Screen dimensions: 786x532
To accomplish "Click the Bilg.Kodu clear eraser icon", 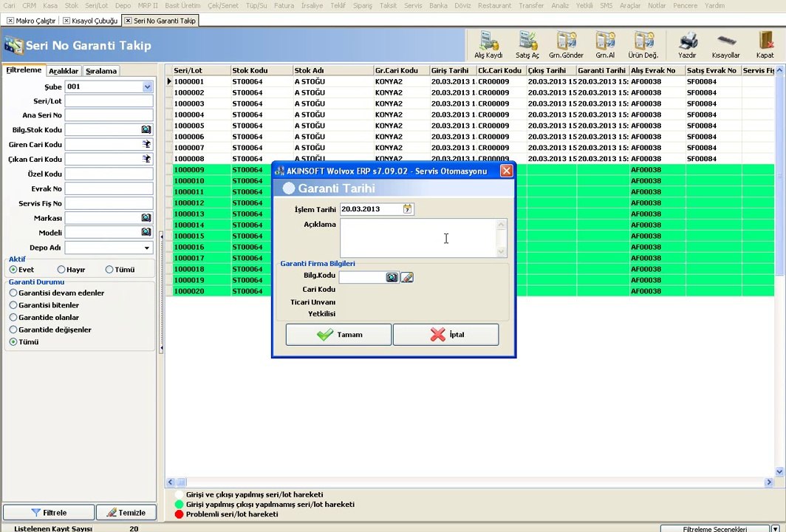I will (407, 277).
